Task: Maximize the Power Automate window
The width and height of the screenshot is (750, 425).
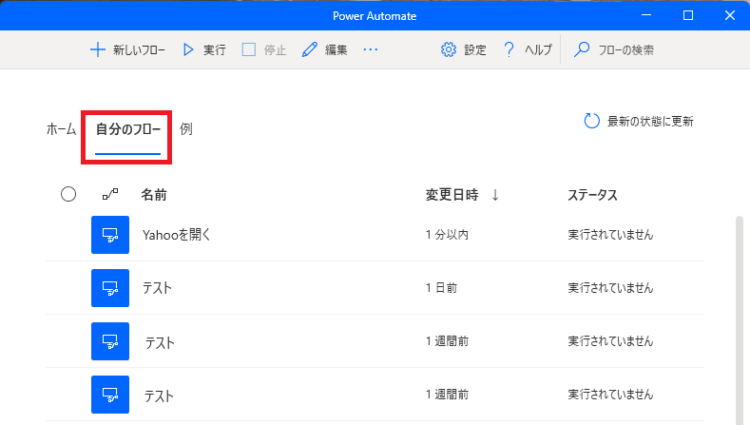Action: 688,15
